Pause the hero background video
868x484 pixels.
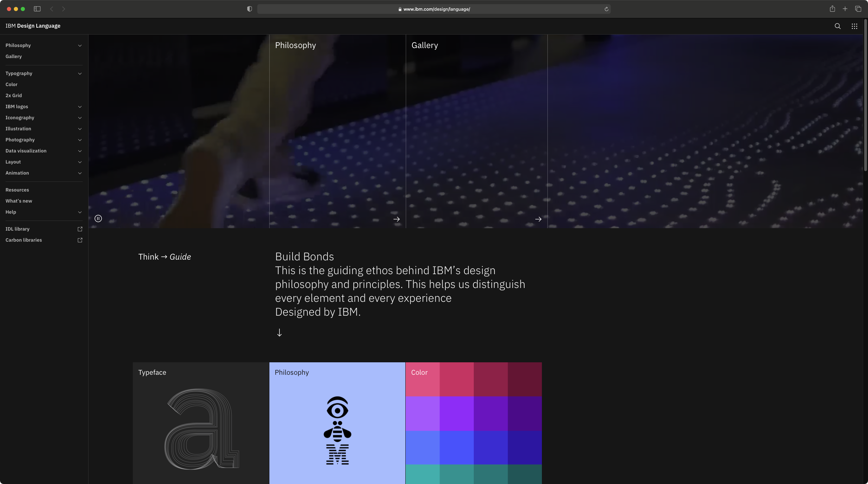(98, 218)
